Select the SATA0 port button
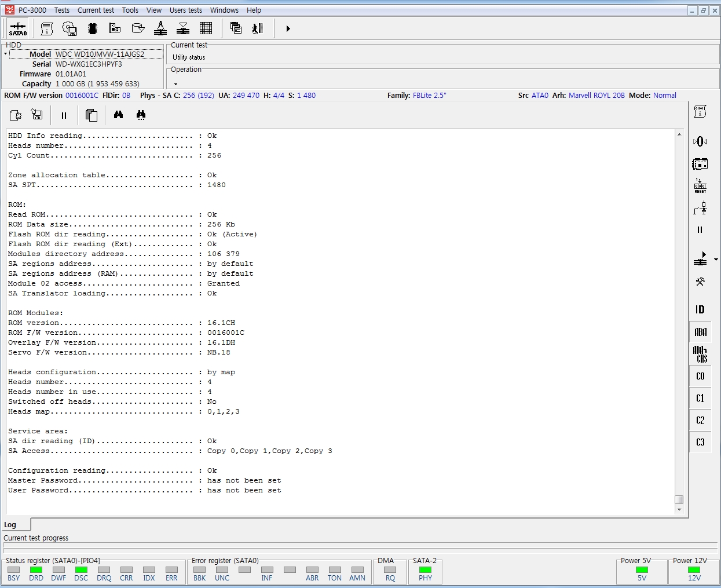Screen dimensions: 721x588 click(x=18, y=28)
